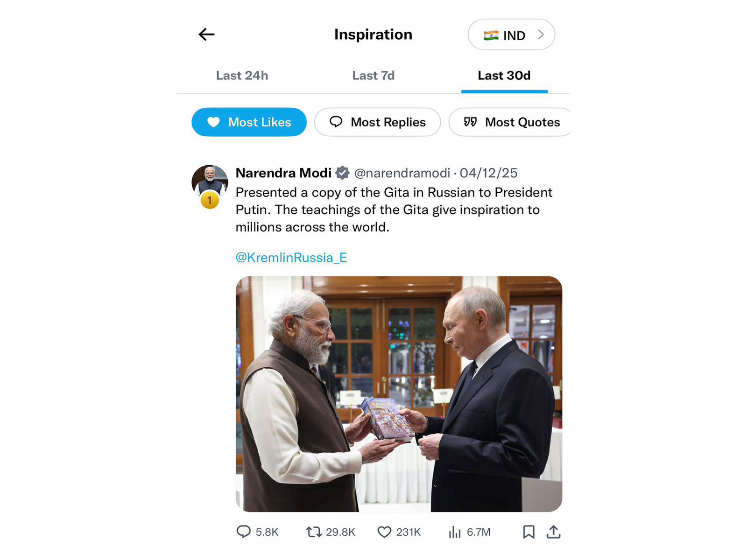Bookmark the tweet
Image resolution: width=747 pixels, height=560 pixels.
click(x=529, y=532)
